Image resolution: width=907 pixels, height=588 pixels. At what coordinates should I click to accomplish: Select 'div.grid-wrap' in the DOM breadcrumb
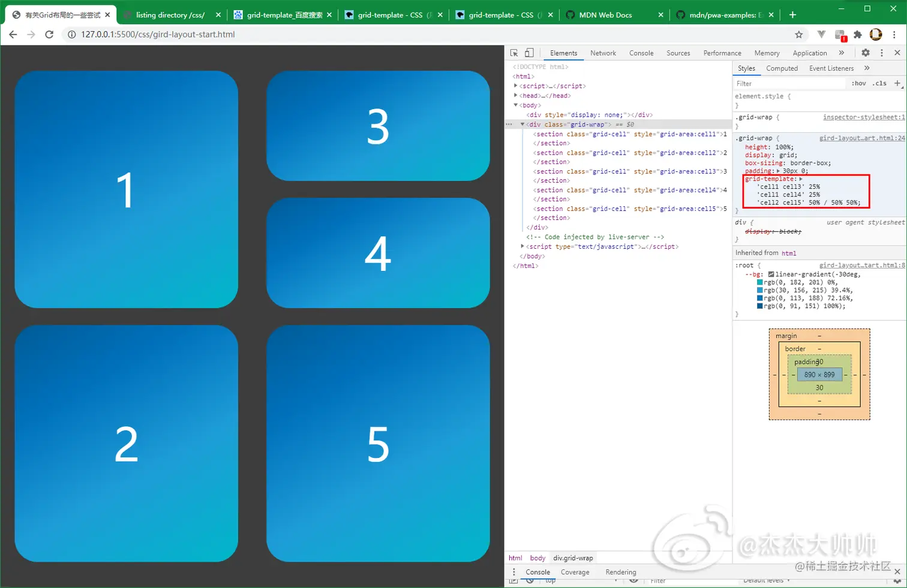click(x=573, y=558)
